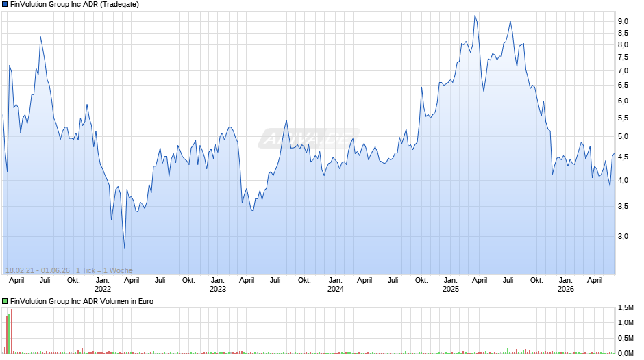Click the tallest red volume bar in 2021
644x360 pixels.
click(12, 331)
